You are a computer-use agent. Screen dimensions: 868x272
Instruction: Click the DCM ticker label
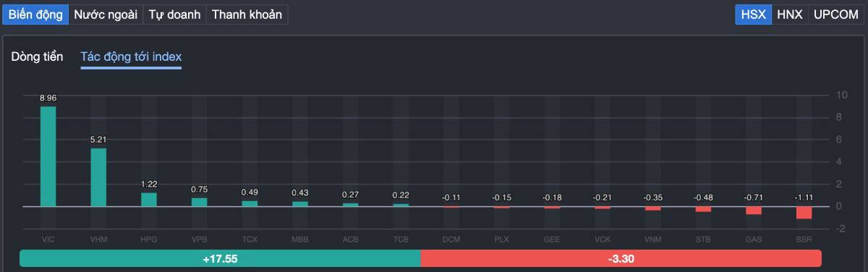click(x=451, y=239)
